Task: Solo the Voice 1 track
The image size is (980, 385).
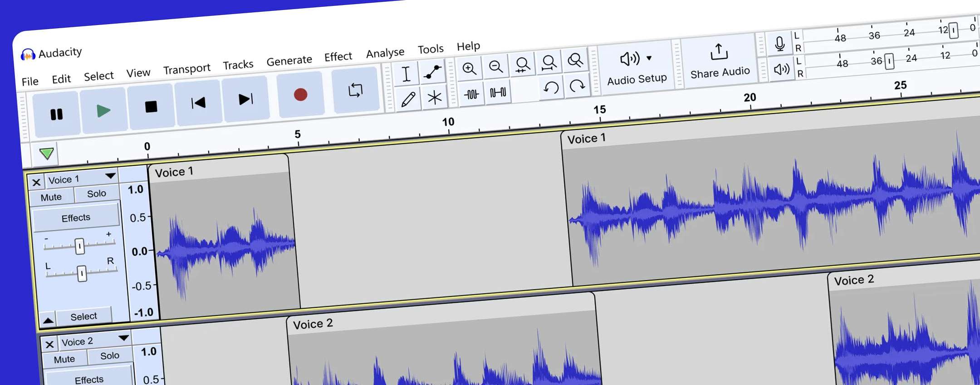Action: [x=96, y=193]
